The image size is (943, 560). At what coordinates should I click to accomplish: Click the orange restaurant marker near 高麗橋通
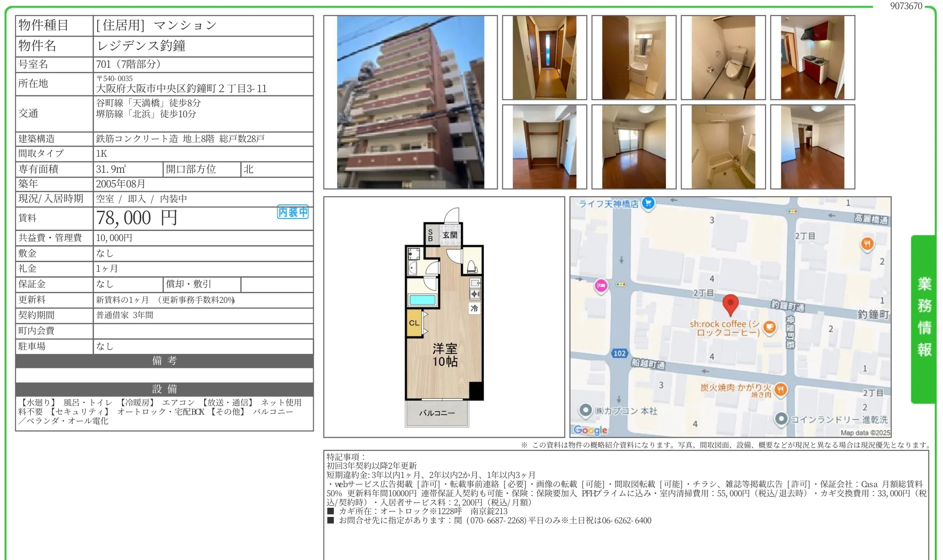tap(866, 243)
